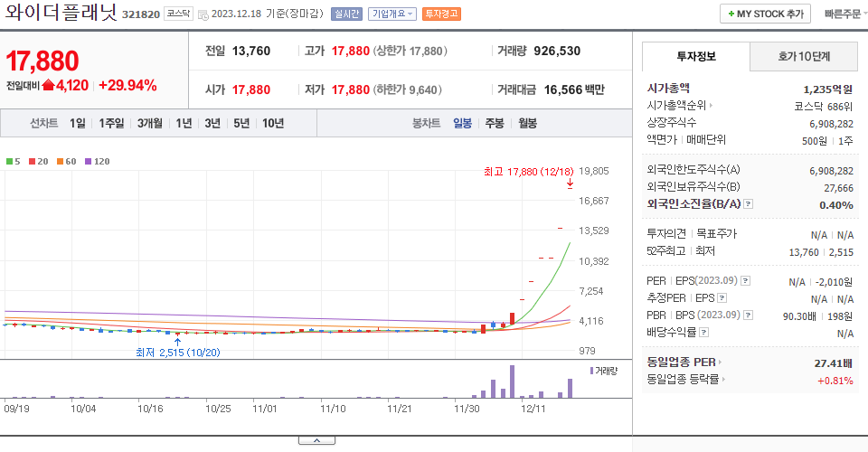
Task: Click the 상한가 17,880 text
Action: pos(410,51)
